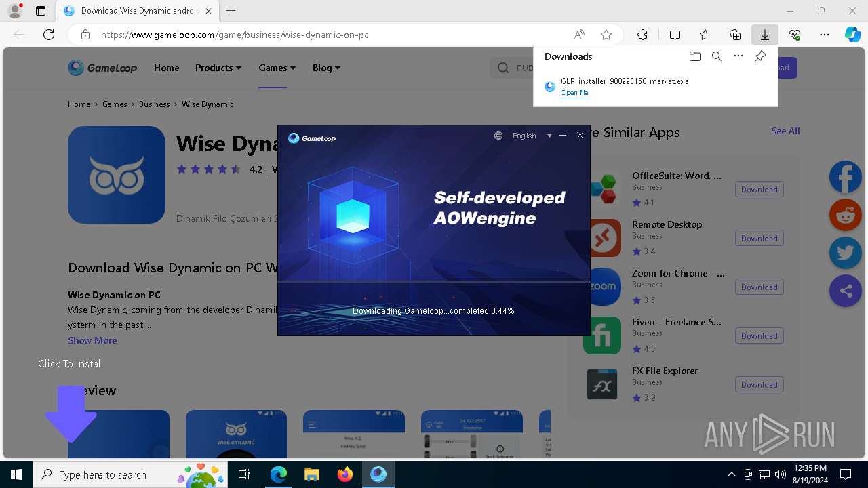Pin the Downloads panel
Viewport: 868px width, 488px height.
pyautogui.click(x=761, y=56)
